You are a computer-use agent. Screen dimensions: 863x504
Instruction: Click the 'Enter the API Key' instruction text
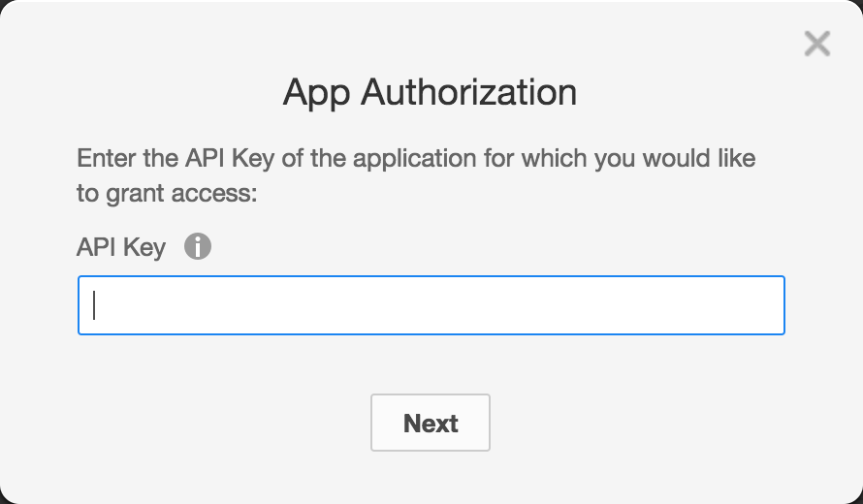tap(416, 175)
